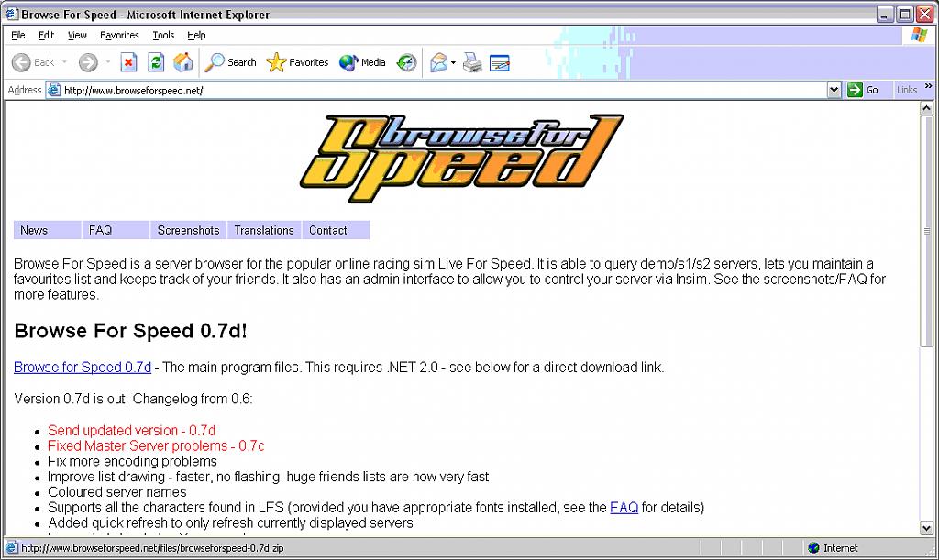Expand the address bar dropdown
939x560 pixels.
pos(834,91)
